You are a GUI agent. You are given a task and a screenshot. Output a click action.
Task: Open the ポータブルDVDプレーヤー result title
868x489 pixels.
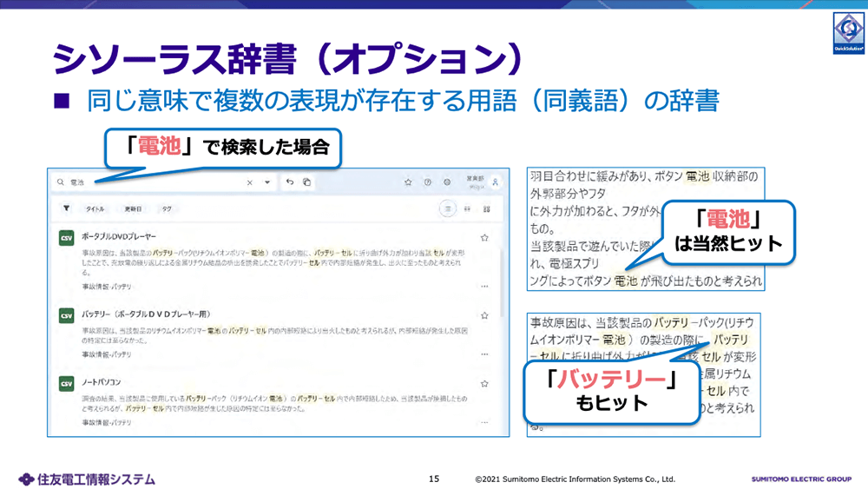(119, 236)
